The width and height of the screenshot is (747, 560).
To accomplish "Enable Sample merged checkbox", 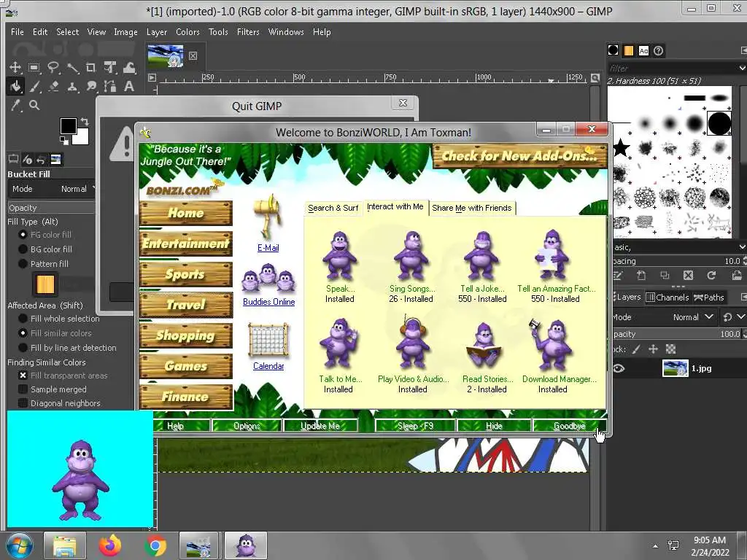I will (23, 389).
